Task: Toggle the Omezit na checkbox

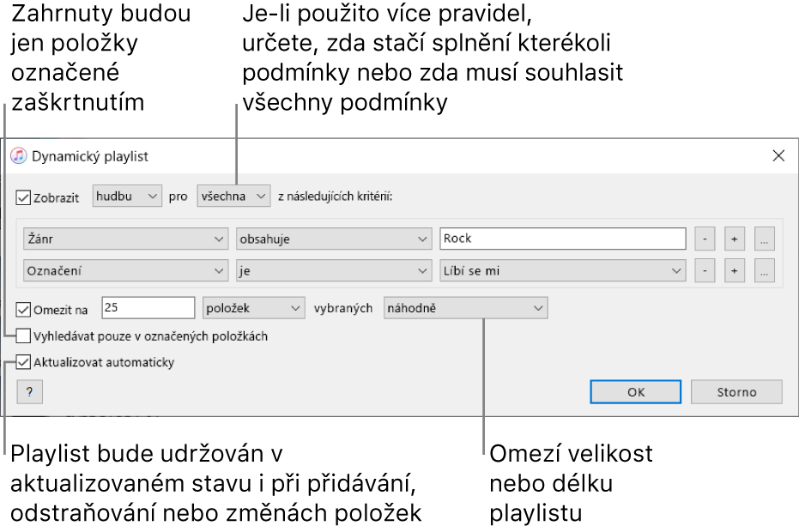Action: point(23,309)
